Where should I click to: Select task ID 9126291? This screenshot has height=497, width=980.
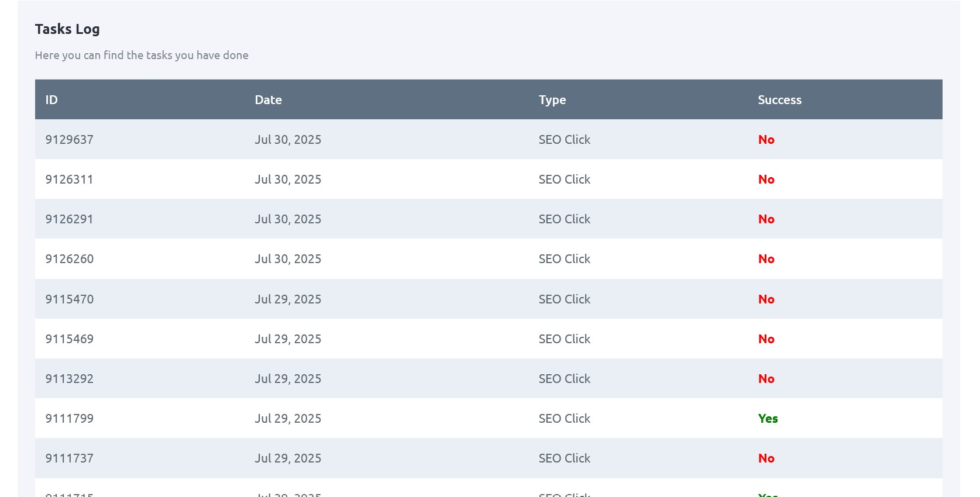coord(69,219)
